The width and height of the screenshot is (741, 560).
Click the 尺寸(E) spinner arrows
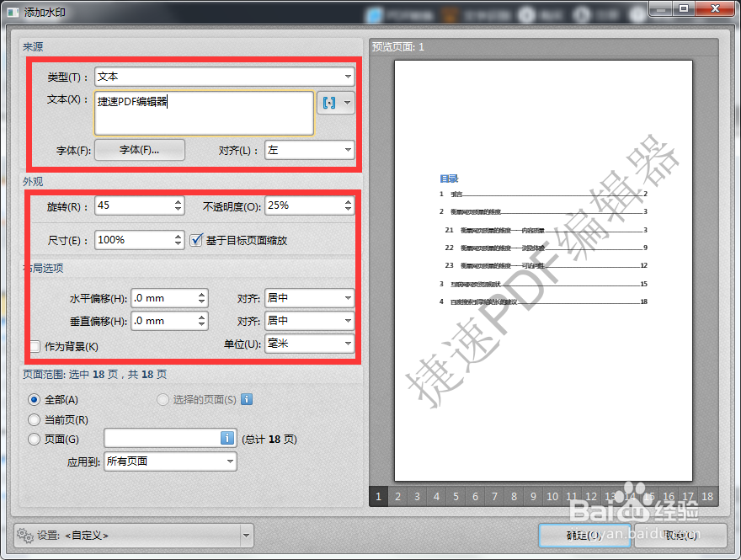point(179,240)
